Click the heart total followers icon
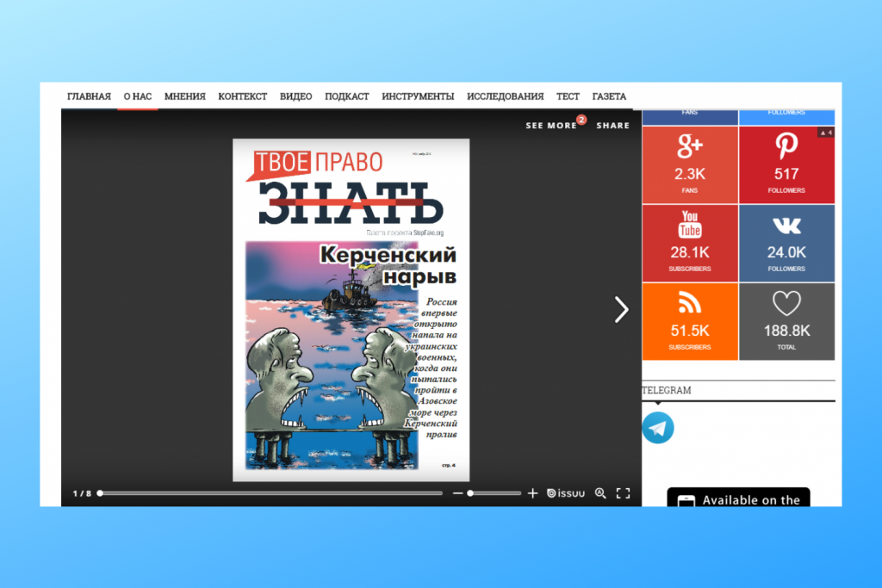 click(786, 303)
